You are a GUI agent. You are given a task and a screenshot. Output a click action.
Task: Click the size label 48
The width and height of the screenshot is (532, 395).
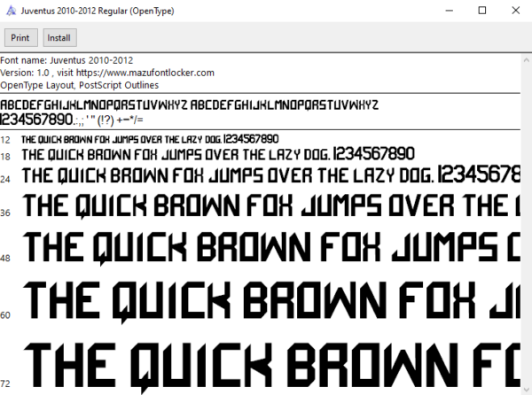click(5, 258)
